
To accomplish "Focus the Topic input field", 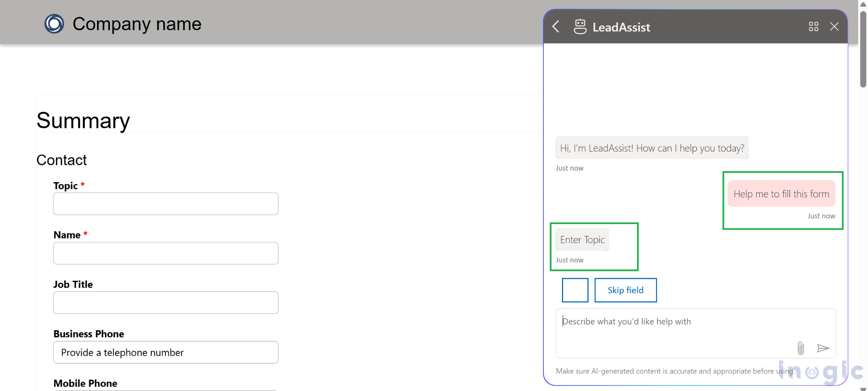I will click(166, 204).
